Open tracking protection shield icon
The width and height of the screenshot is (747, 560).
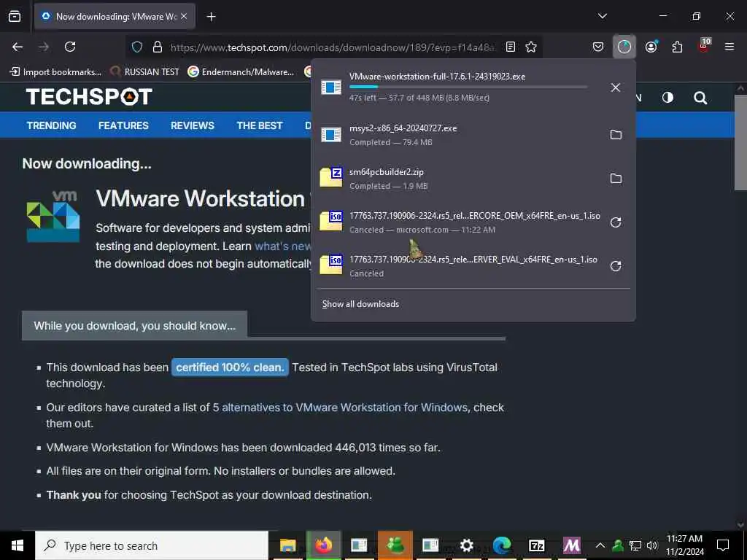point(137,47)
